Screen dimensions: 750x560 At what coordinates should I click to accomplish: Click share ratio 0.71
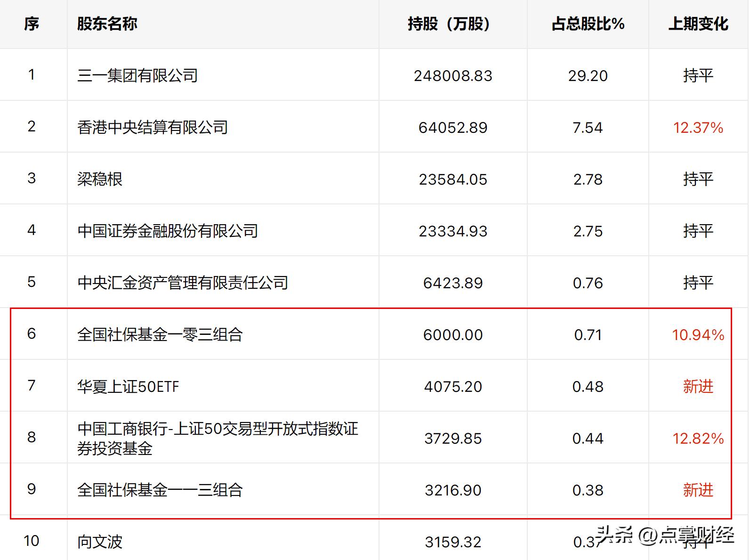tap(588, 335)
